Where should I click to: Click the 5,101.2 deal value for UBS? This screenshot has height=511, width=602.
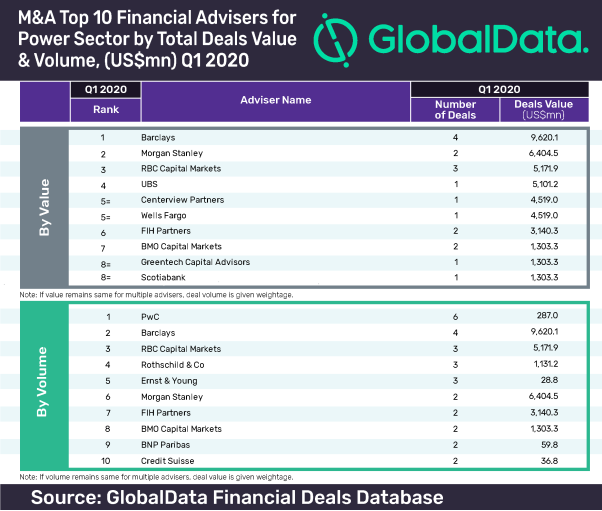point(545,185)
